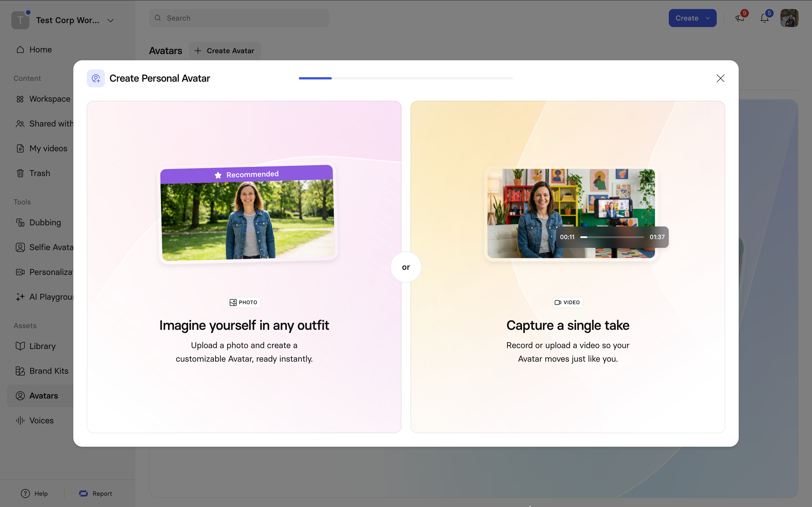Open the announcements megaphone icon
The image size is (812, 507).
740,18
